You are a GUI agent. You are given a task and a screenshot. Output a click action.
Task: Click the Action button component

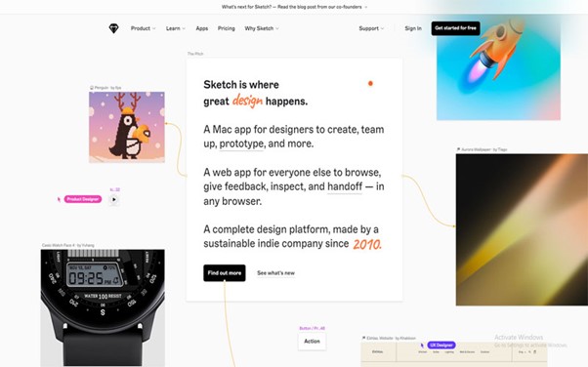tap(312, 341)
